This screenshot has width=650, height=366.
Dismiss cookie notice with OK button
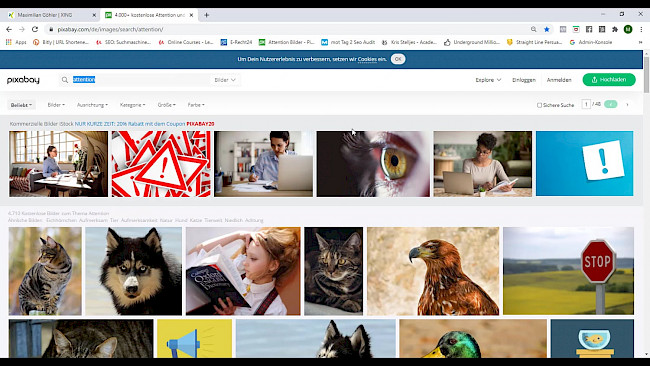(398, 59)
